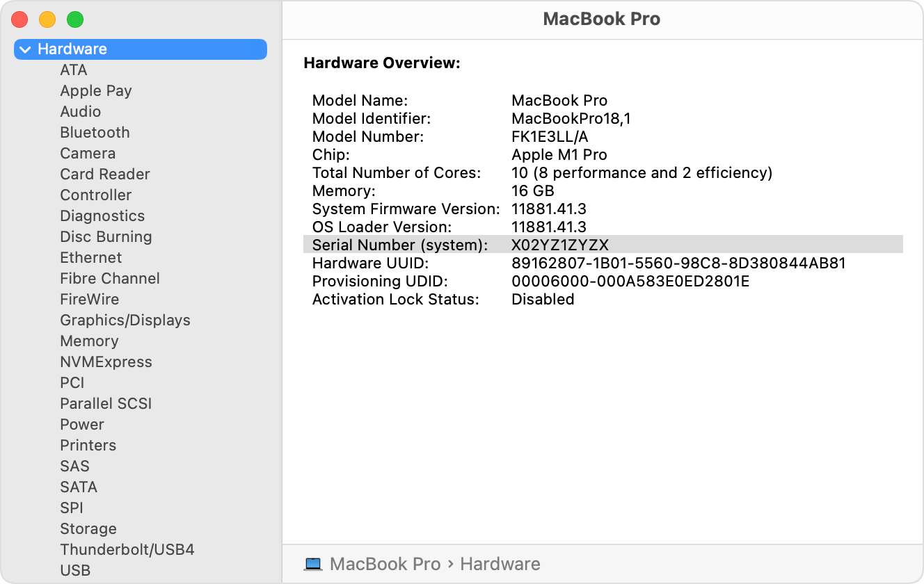Screen dimensions: 924x584
Task: Click the Memory value 16 GB
Action: [x=533, y=190]
